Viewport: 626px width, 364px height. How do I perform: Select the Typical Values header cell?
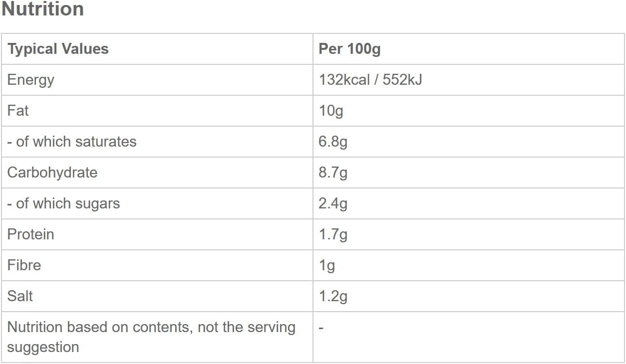[58, 49]
